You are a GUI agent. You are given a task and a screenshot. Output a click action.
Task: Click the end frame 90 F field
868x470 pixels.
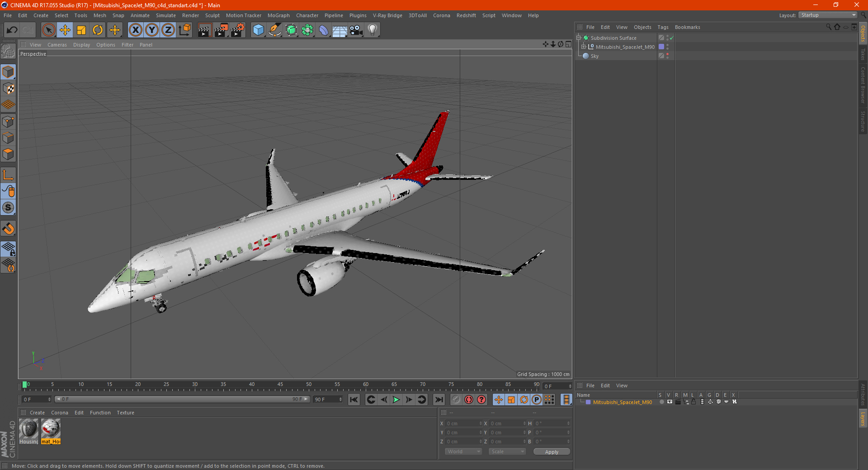328,399
